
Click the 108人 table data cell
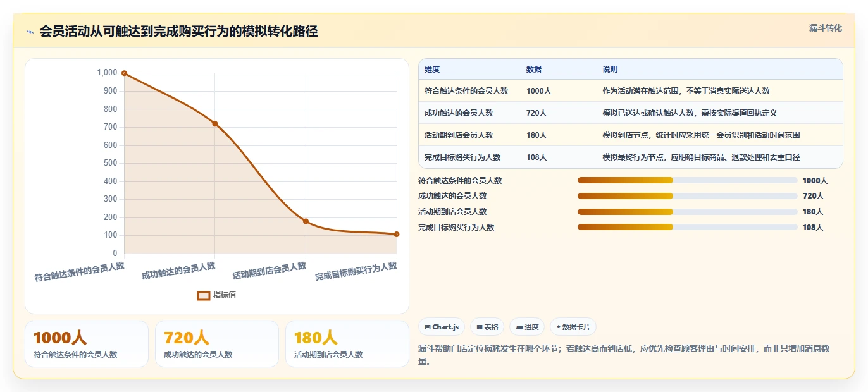pyautogui.click(x=536, y=157)
